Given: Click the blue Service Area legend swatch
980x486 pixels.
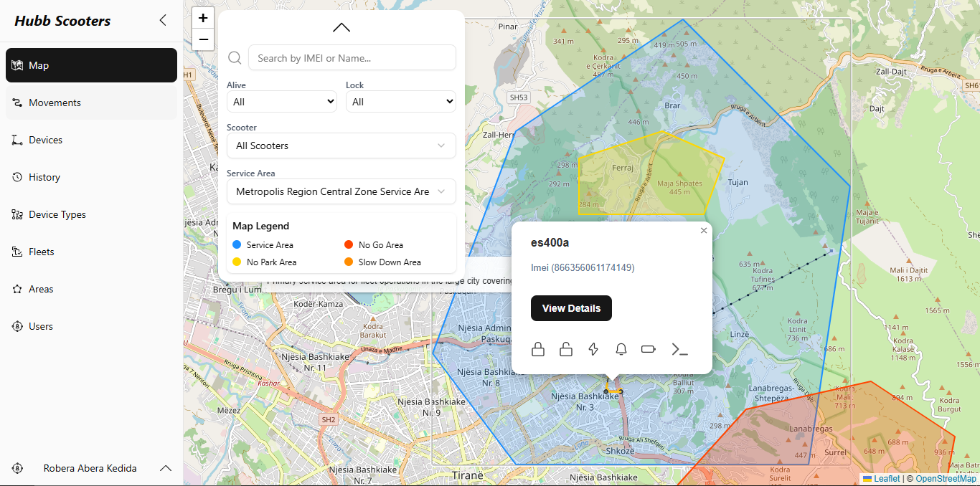Looking at the screenshot, I should 237,244.
